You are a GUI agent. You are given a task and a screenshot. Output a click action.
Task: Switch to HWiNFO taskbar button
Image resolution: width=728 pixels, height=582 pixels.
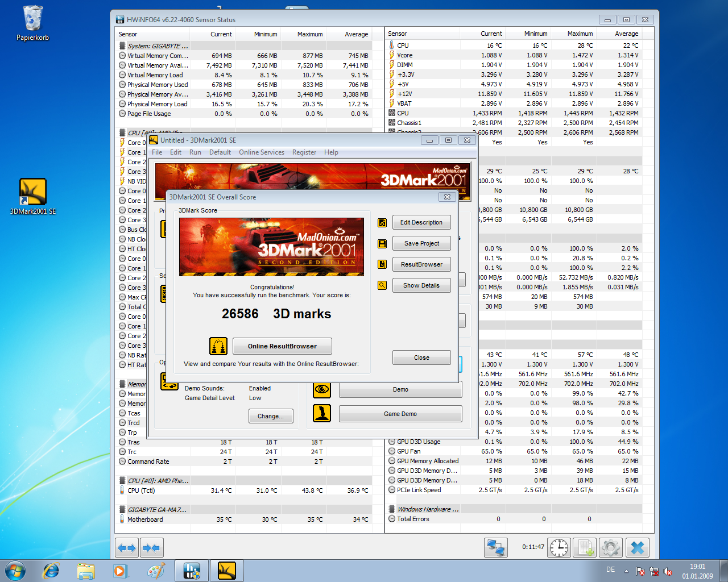coord(192,571)
